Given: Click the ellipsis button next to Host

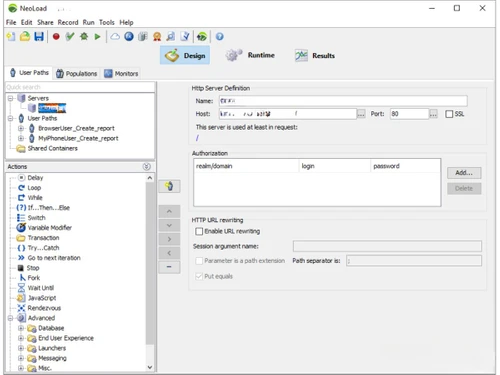Looking at the screenshot, I should 361,114.
